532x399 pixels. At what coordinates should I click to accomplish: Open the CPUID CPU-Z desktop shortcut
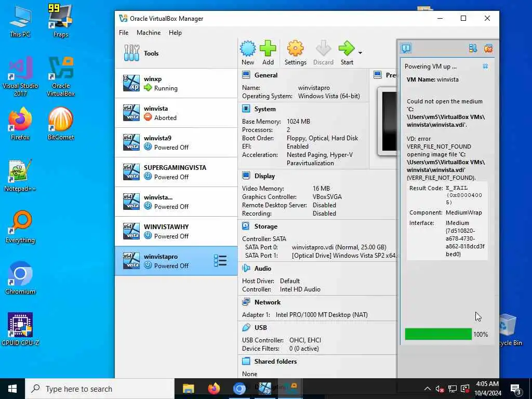tap(20, 329)
